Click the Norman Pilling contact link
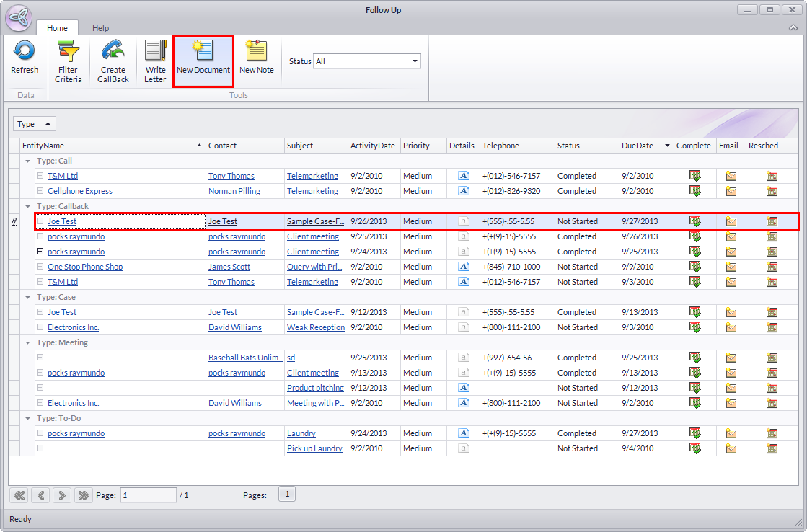Viewport: 807px width, 532px height. point(234,191)
